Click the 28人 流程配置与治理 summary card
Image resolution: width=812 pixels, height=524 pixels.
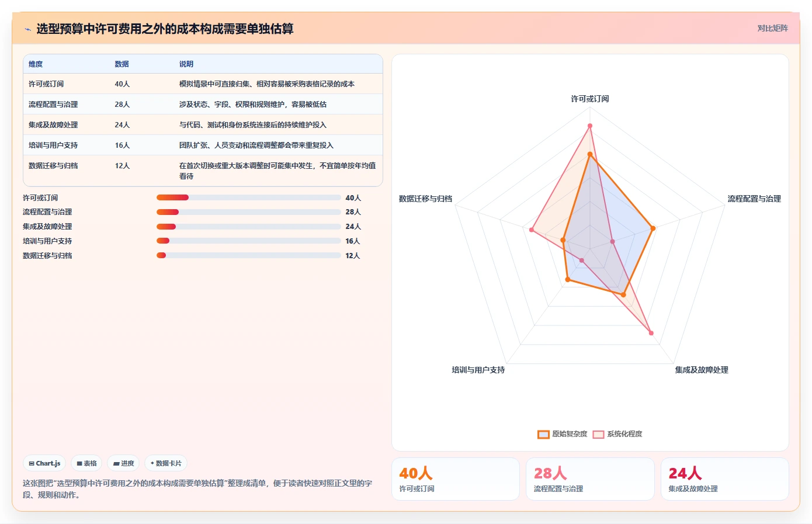coord(590,479)
